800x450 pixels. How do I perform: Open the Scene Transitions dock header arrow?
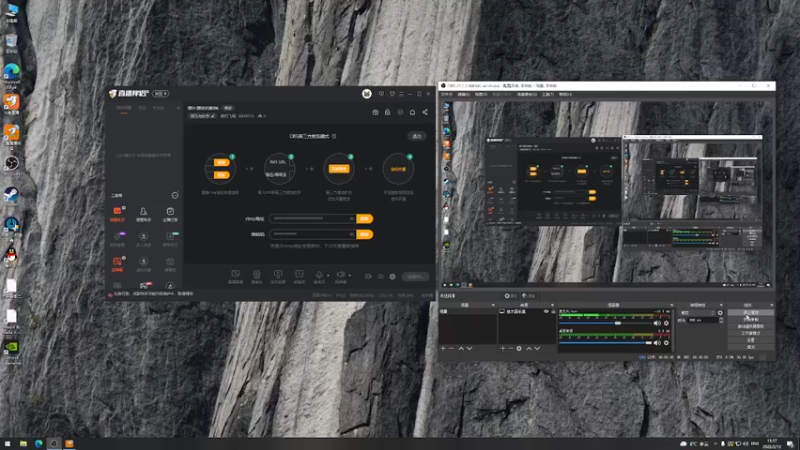click(721, 305)
